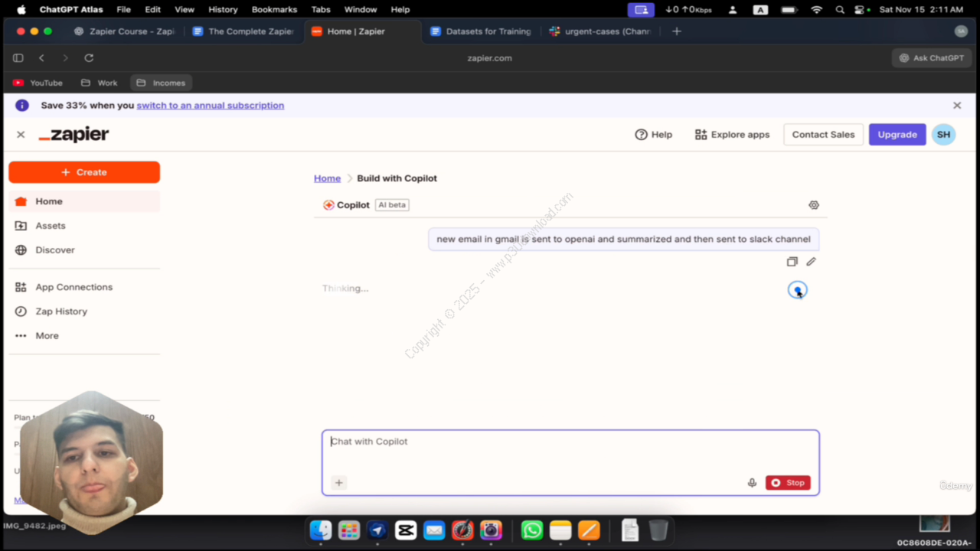Click the plus attachment icon in chat
Image resolution: width=980 pixels, height=551 pixels.
pyautogui.click(x=338, y=483)
